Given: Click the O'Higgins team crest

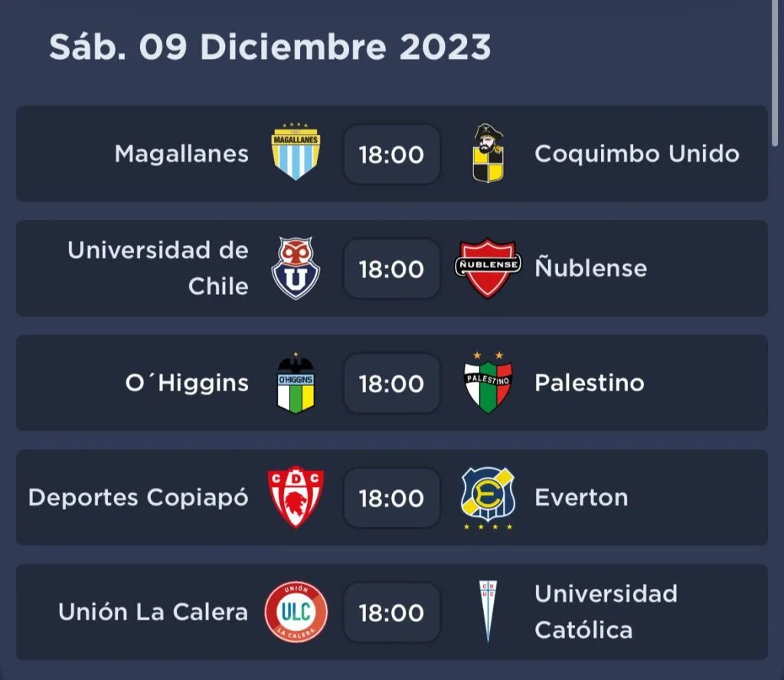Looking at the screenshot, I should (x=296, y=383).
